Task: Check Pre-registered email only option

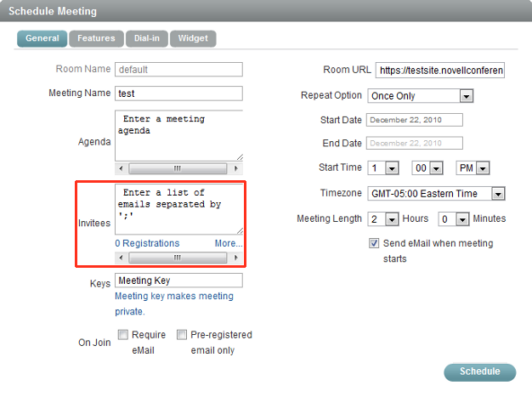Action: pyautogui.click(x=182, y=335)
